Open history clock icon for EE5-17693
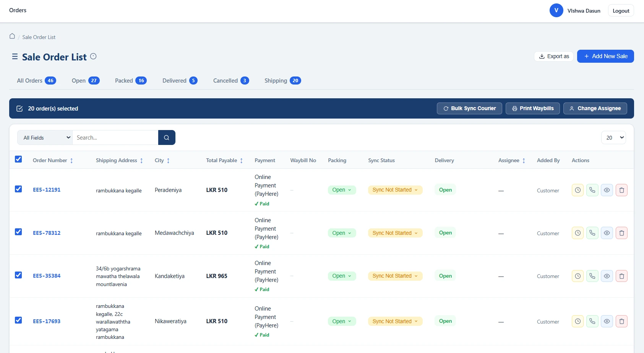644x353 pixels. pos(578,321)
